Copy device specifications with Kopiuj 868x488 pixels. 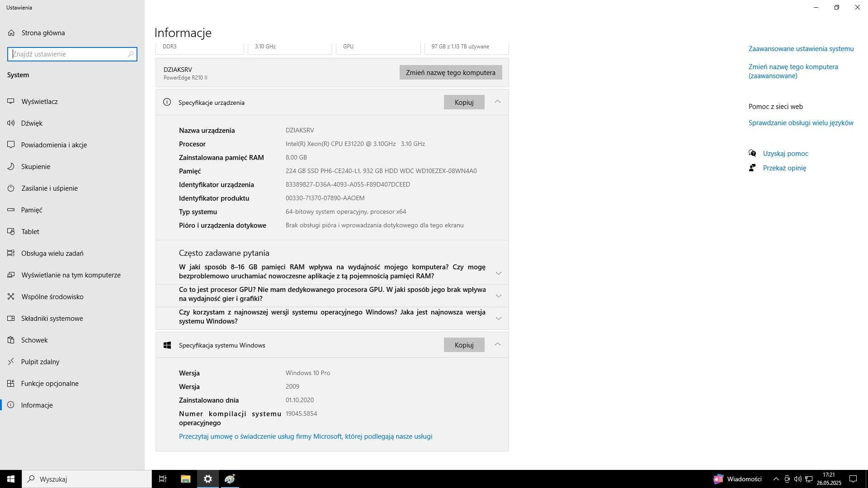pyautogui.click(x=464, y=102)
